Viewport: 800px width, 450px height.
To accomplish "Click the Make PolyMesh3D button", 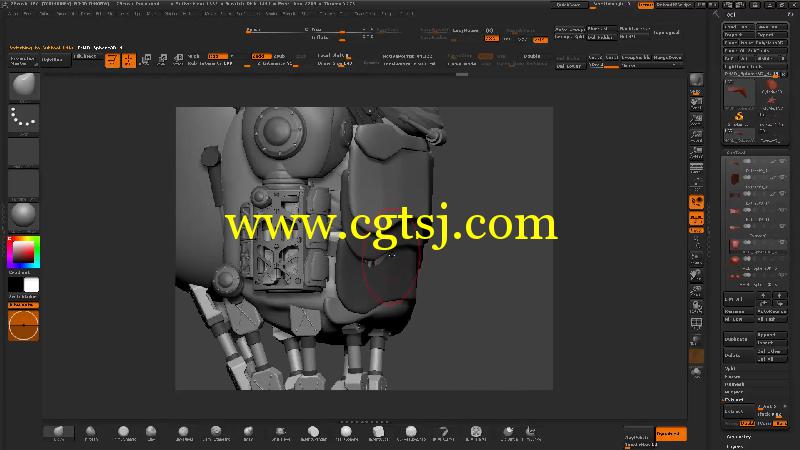I will click(x=763, y=43).
